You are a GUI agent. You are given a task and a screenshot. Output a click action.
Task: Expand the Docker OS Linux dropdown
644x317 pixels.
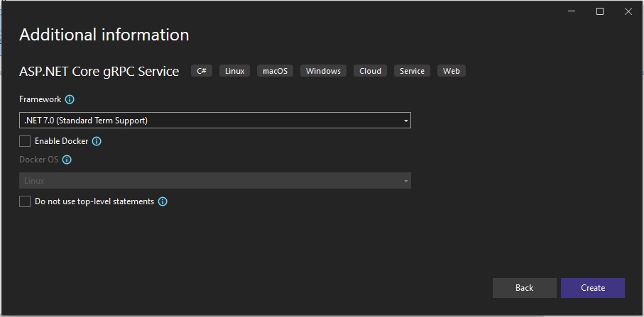[x=215, y=180]
